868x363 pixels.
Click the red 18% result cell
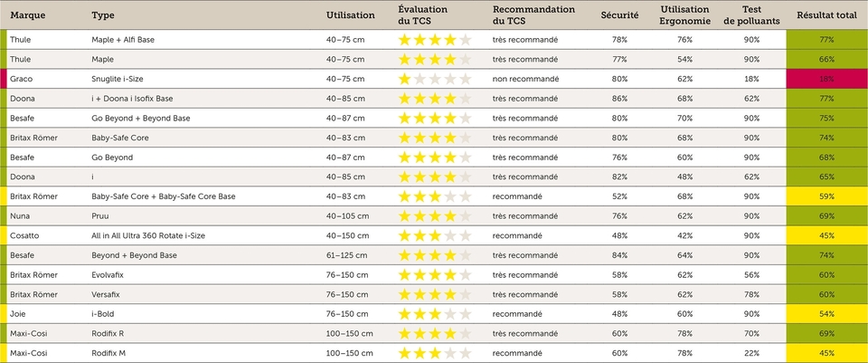point(827,79)
